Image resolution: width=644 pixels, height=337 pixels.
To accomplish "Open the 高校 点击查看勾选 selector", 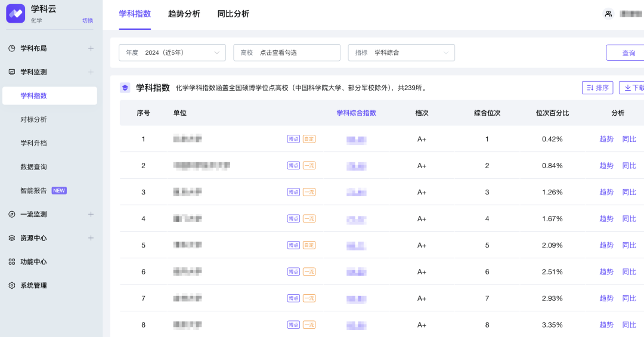I will click(287, 52).
